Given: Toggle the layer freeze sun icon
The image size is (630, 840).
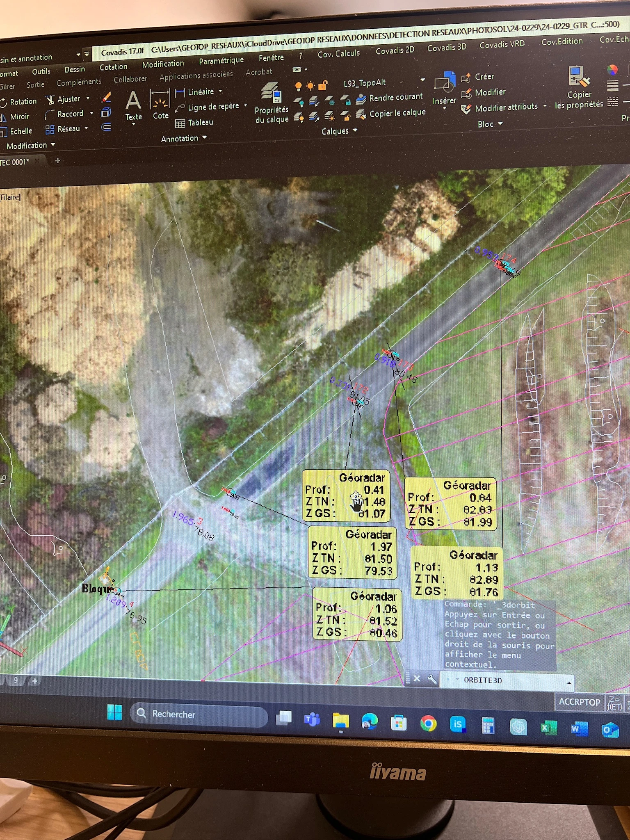Looking at the screenshot, I should [x=310, y=86].
